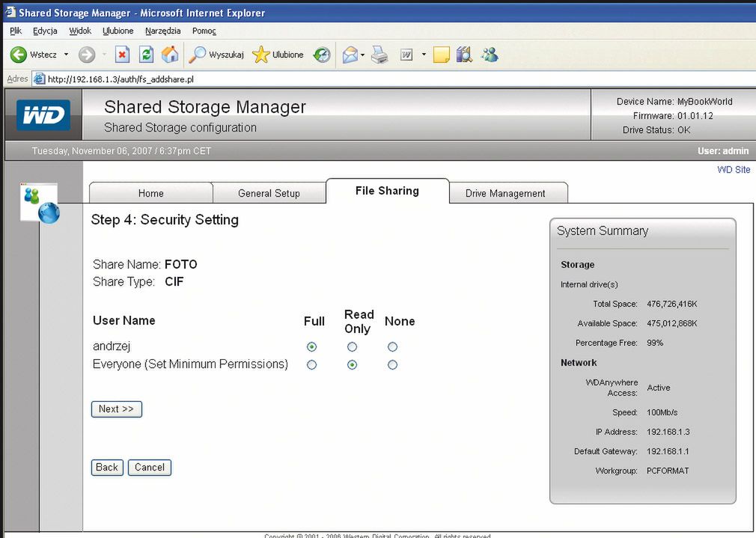The width and height of the screenshot is (756, 538).
Task: Open the Edycja menu
Action: (45, 31)
